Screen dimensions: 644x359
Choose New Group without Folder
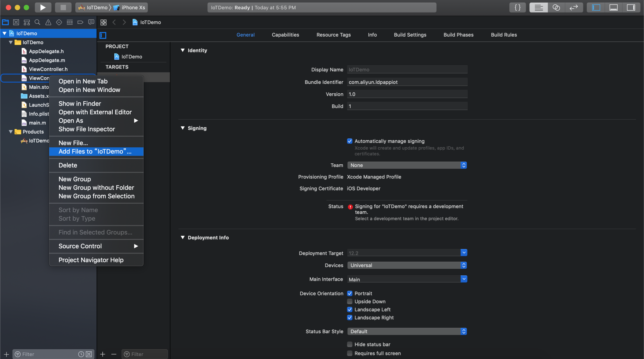(x=96, y=188)
